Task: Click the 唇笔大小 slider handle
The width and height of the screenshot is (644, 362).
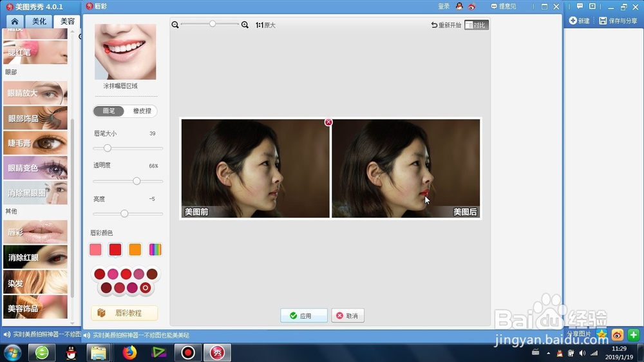Action: (107, 148)
